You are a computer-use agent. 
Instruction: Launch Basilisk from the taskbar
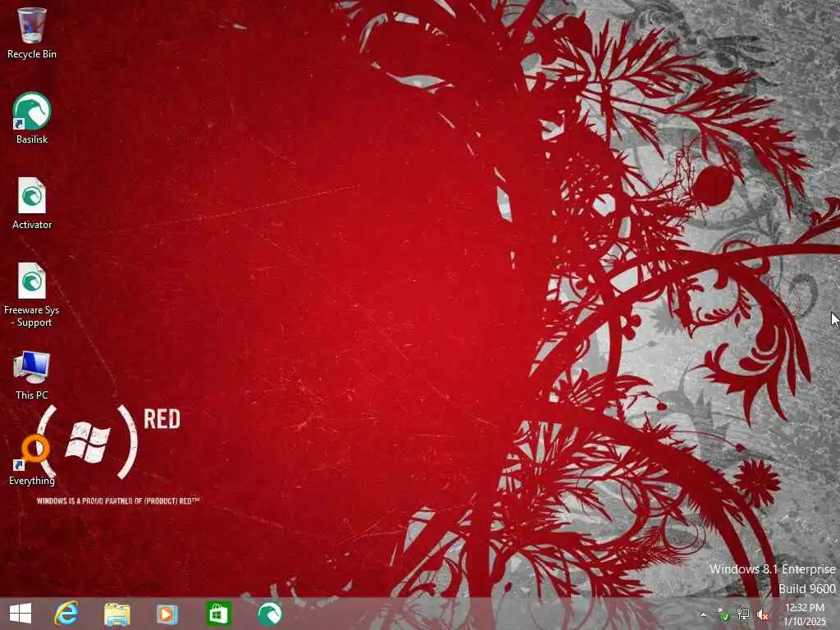pos(269,614)
